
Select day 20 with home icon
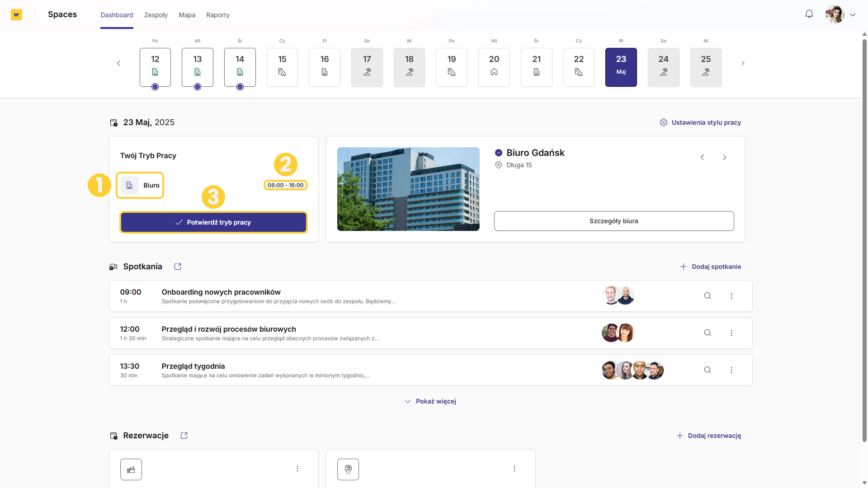494,67
